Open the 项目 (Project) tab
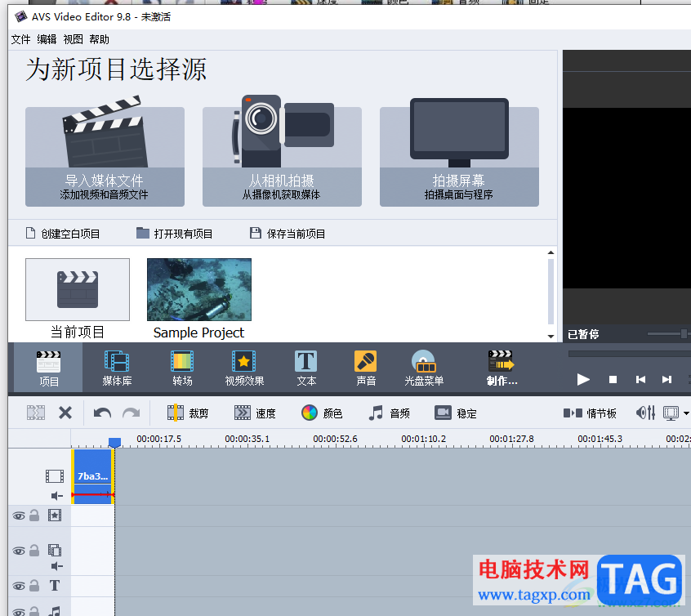691x616 pixels. (x=48, y=368)
